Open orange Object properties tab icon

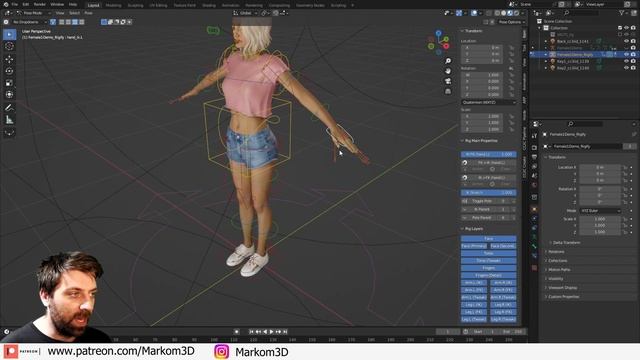[x=534, y=209]
